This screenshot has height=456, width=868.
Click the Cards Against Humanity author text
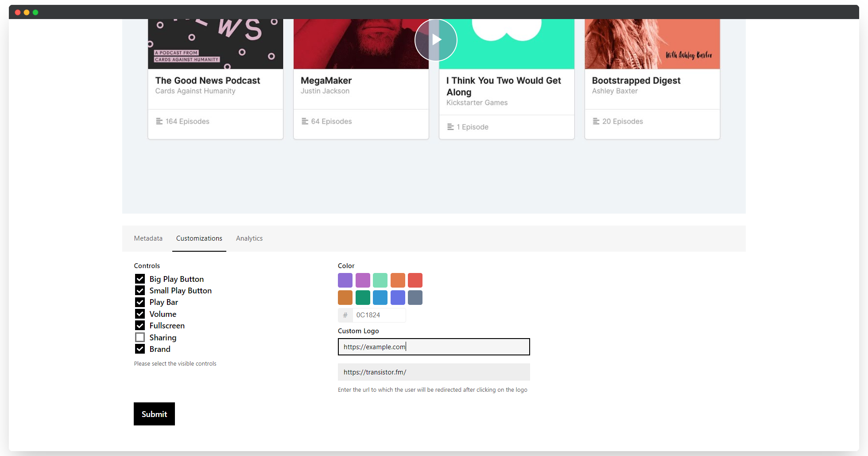tap(195, 91)
